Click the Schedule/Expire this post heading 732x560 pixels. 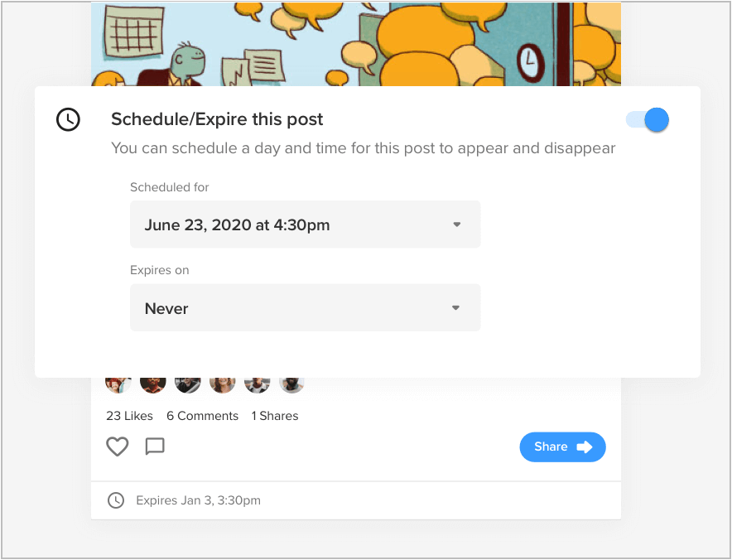coord(217,119)
